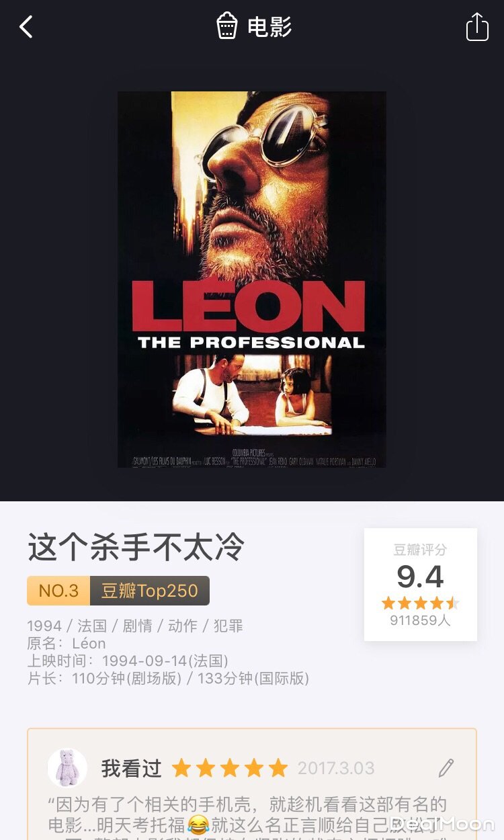Tap the review date 2017.3.03

tap(336, 768)
